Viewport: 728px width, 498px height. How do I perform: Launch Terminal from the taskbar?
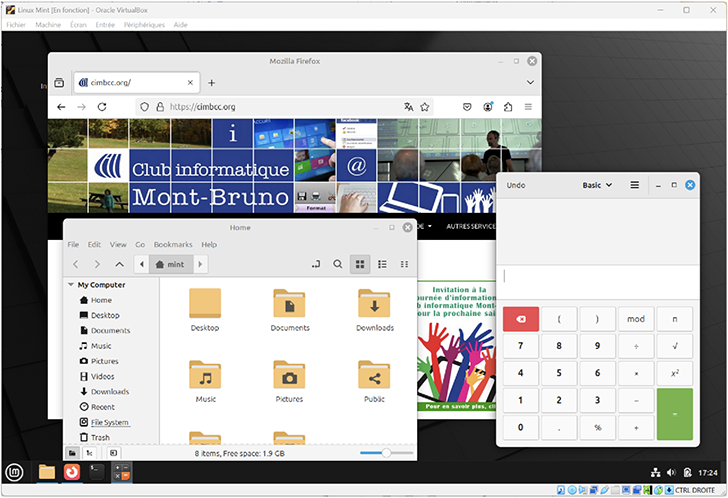coord(98,472)
